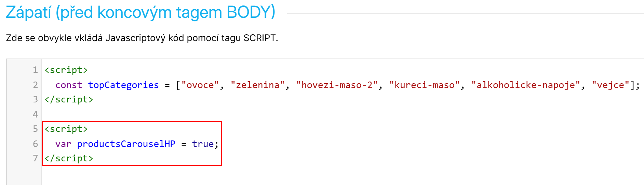Click the opening script tag on line 1
644x185 pixels.
pyautogui.click(x=66, y=70)
